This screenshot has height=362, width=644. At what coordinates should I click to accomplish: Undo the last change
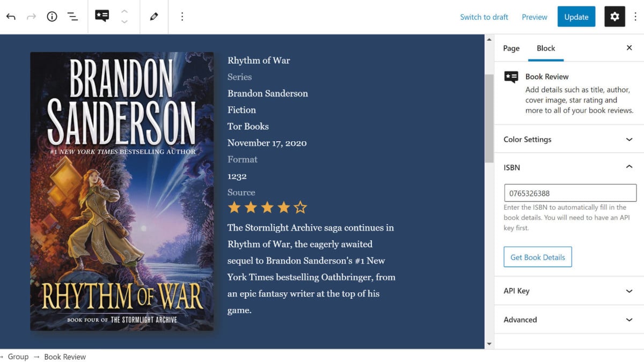point(11,17)
